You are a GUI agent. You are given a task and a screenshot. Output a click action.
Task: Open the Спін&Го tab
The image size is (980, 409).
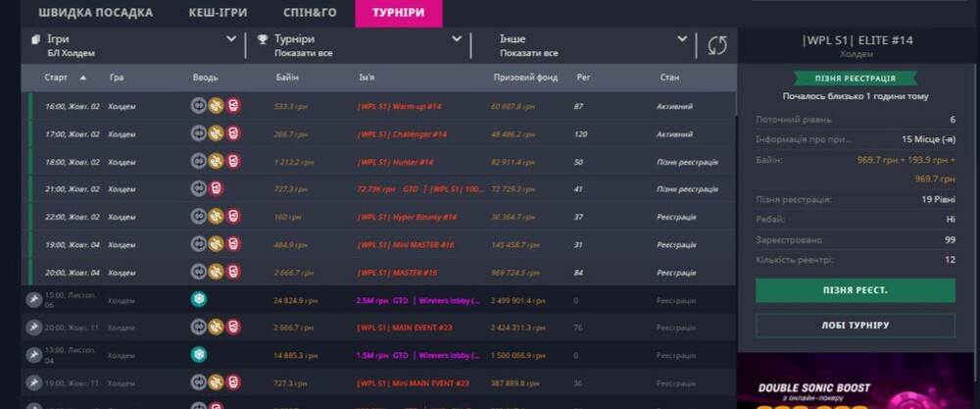pos(312,13)
